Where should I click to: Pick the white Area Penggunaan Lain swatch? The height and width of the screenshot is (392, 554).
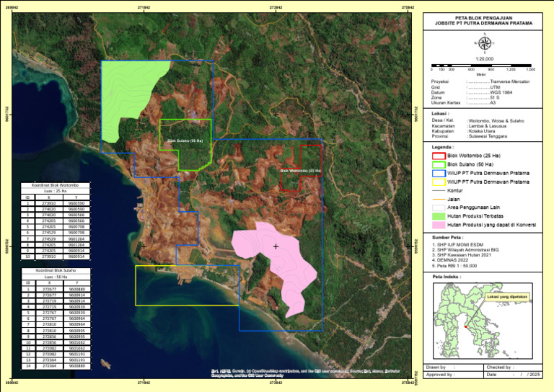pos(439,208)
